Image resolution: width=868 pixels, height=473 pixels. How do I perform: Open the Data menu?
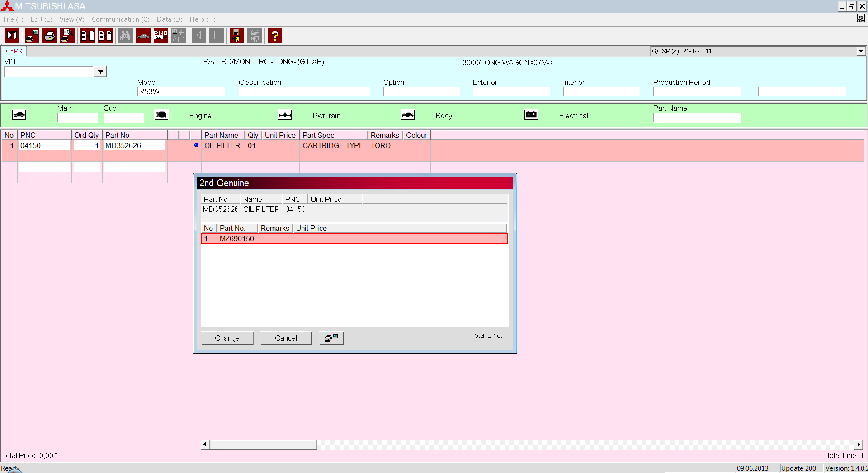coord(169,19)
